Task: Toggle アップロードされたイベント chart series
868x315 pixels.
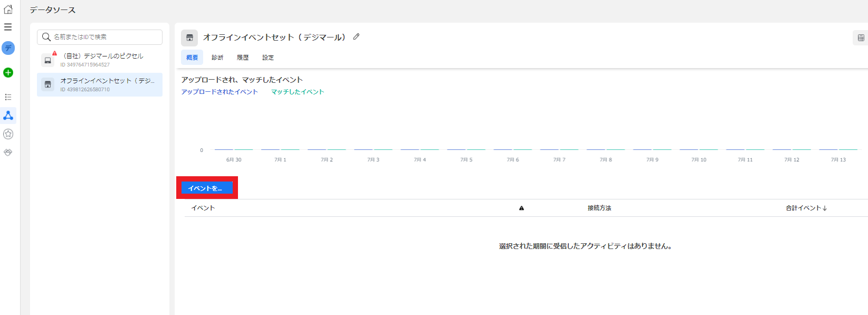Action: 220,92
